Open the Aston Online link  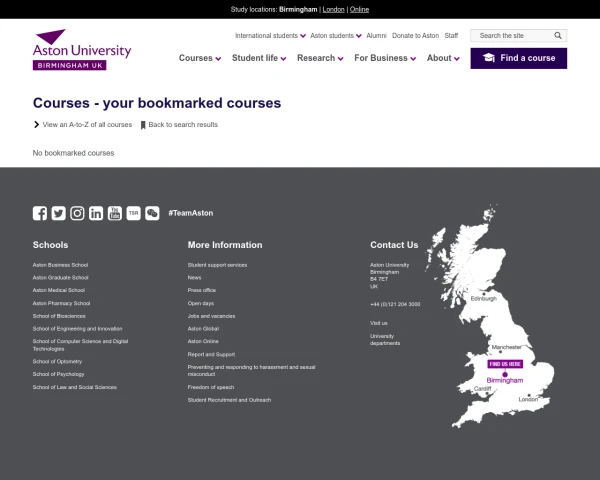tap(203, 341)
